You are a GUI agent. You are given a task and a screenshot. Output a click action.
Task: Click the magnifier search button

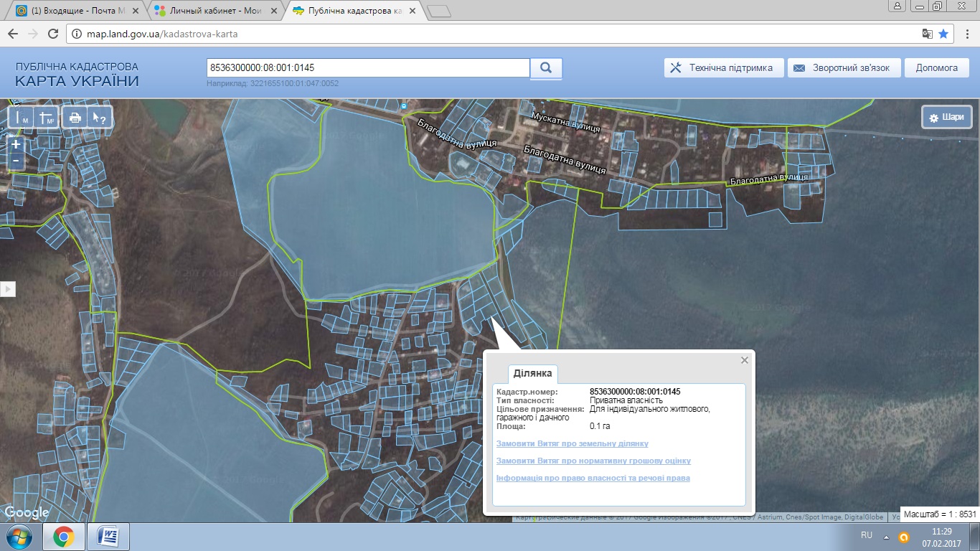[x=546, y=68]
